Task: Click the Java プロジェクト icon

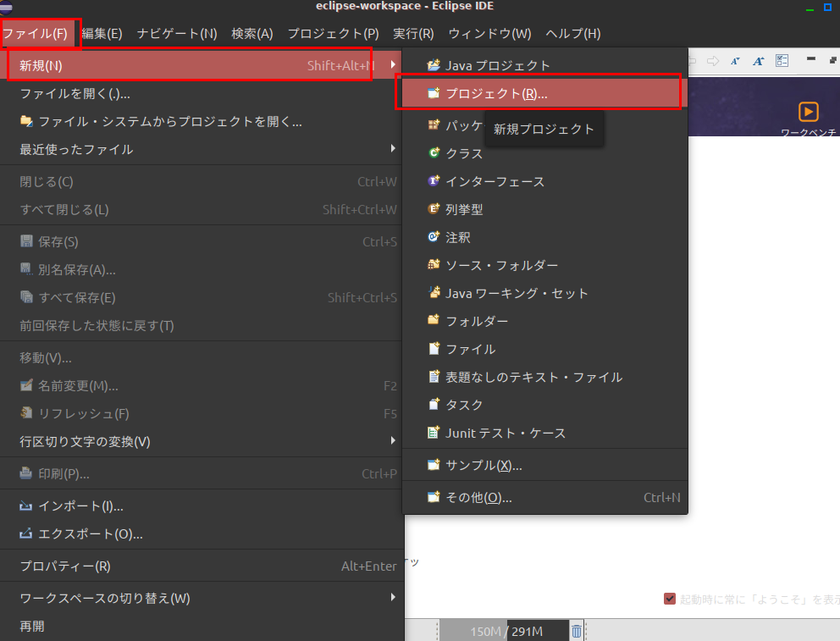Action: click(434, 65)
